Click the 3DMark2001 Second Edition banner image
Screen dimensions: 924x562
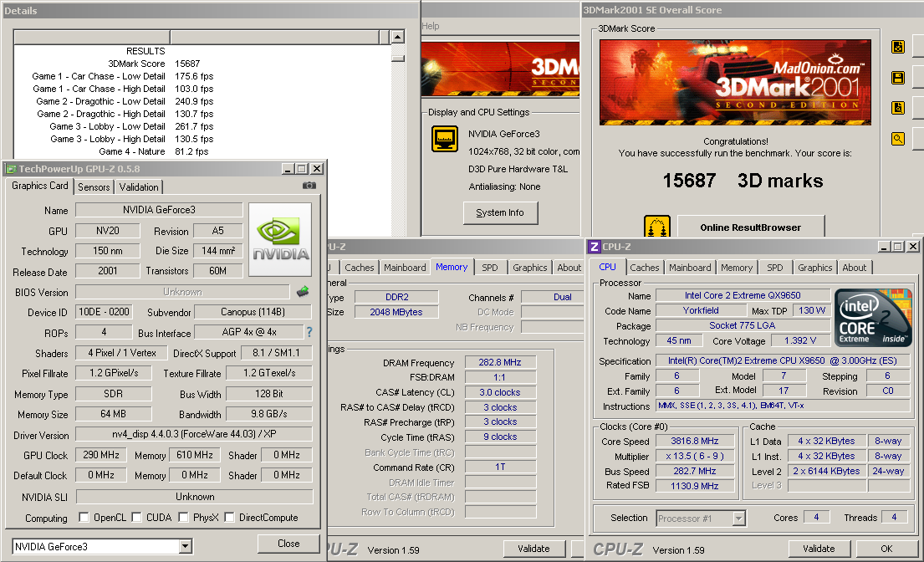[x=735, y=82]
